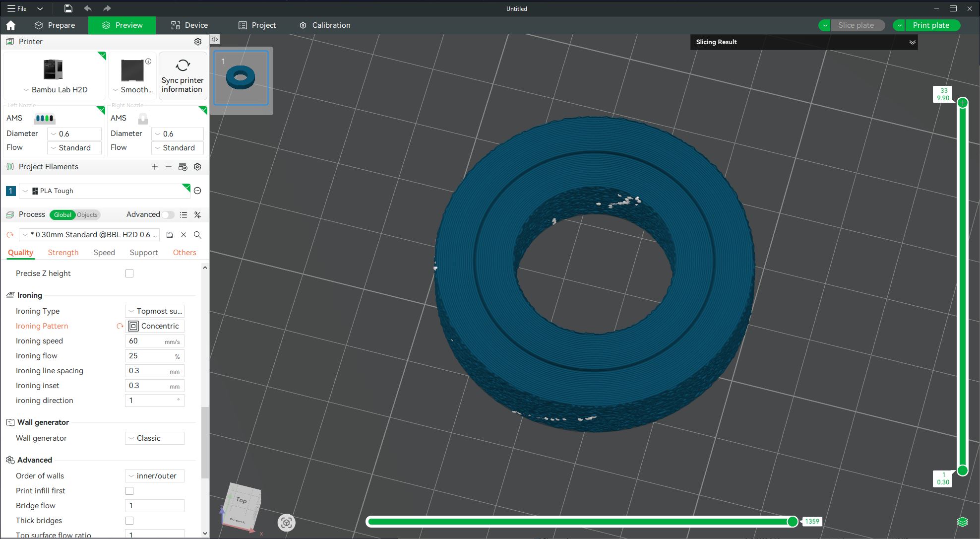Click the bottom layer slider handle

963,470
